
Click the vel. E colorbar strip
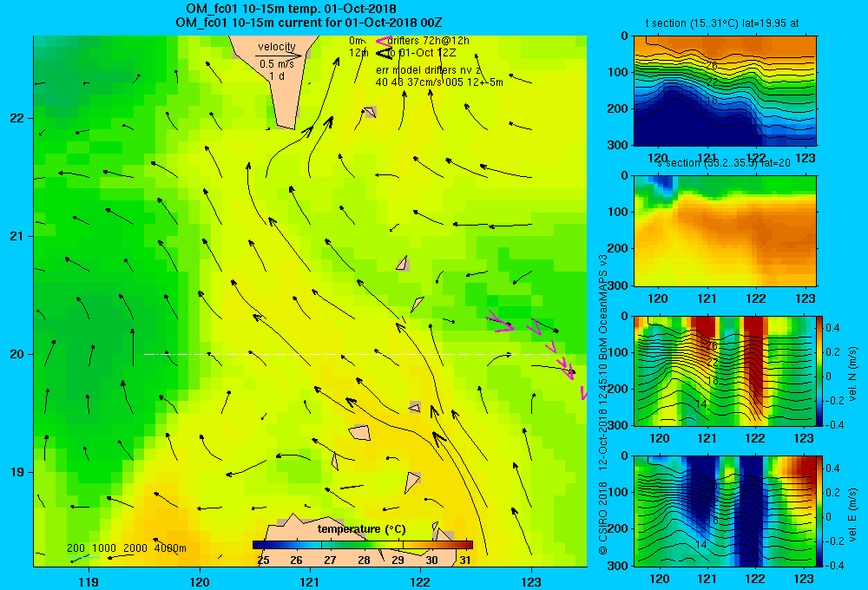(x=820, y=511)
